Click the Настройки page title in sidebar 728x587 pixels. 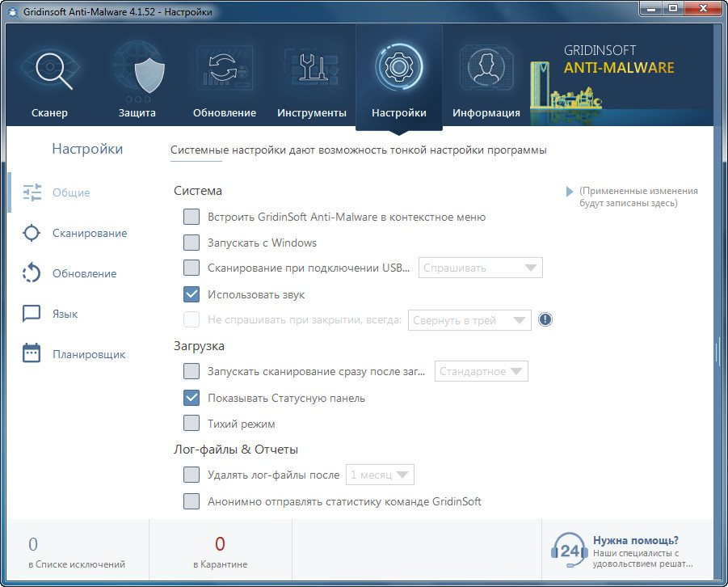click(x=87, y=149)
